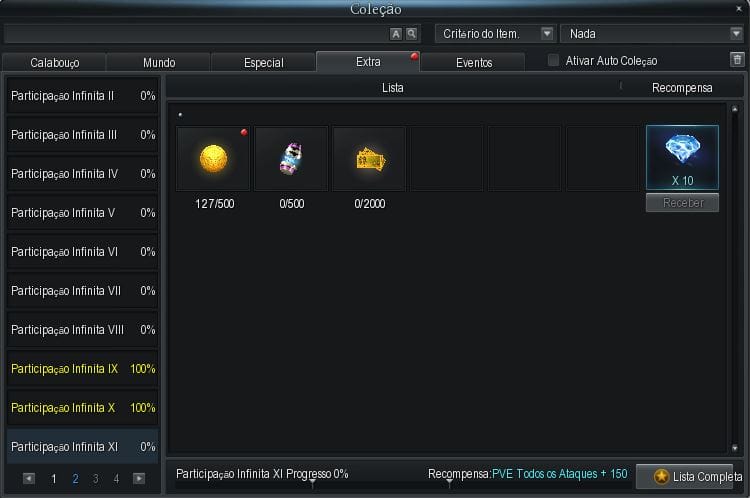750x498 pixels.
Task: Click the list scrollbar up arrow
Action: [735, 110]
